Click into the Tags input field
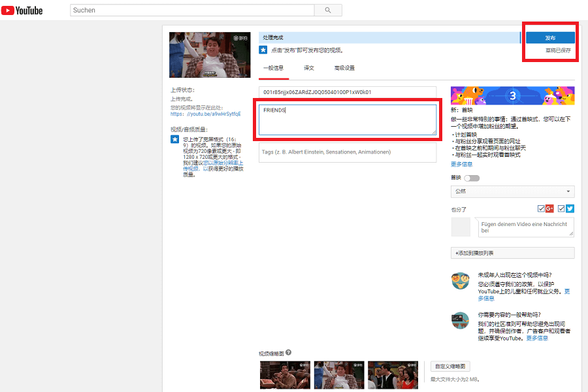The height and width of the screenshot is (392, 588). [x=348, y=152]
